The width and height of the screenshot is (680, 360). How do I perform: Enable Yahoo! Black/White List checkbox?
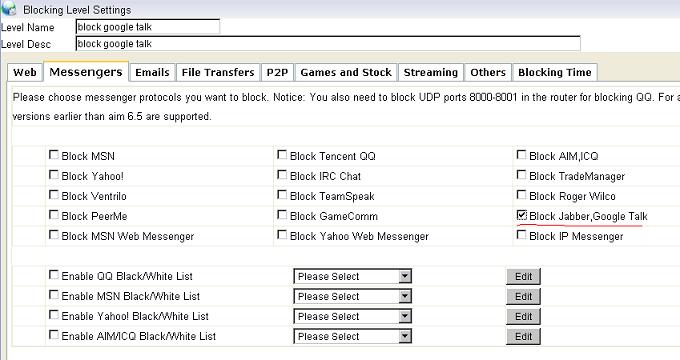[54, 314]
